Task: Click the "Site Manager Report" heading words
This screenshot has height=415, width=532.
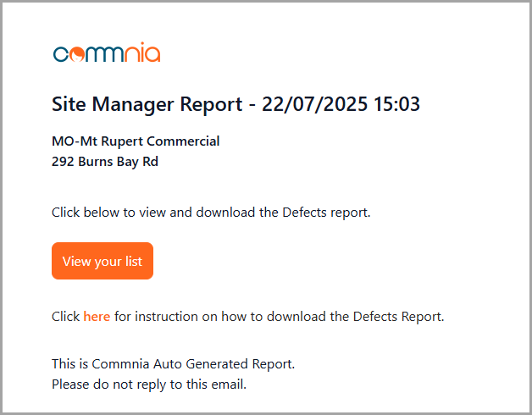Action: [147, 104]
